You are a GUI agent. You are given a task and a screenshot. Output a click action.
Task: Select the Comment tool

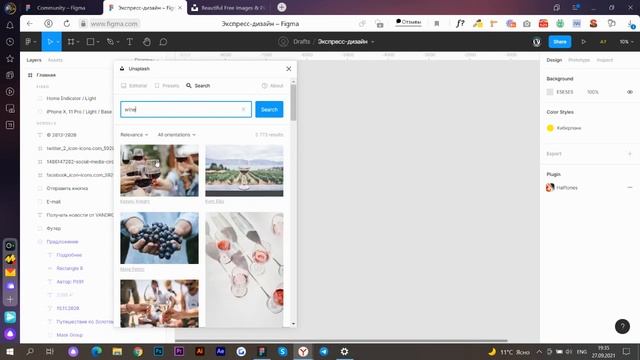click(163, 42)
